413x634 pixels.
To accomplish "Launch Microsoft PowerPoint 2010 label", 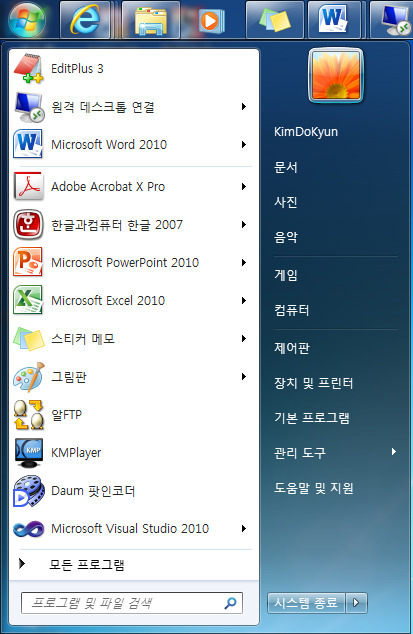I will (x=125, y=262).
